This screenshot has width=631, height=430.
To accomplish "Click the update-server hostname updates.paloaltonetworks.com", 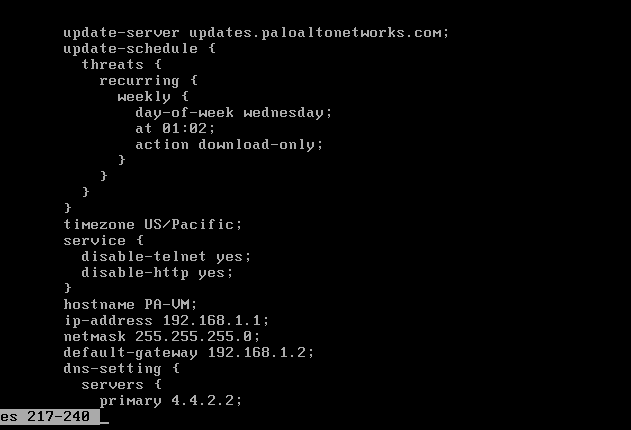I will coord(318,32).
